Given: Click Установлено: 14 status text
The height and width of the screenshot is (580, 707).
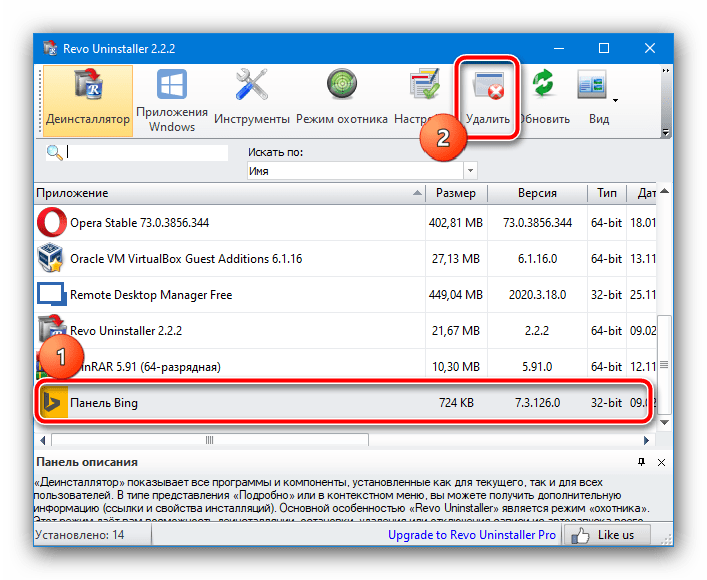Looking at the screenshot, I should click(x=80, y=535).
